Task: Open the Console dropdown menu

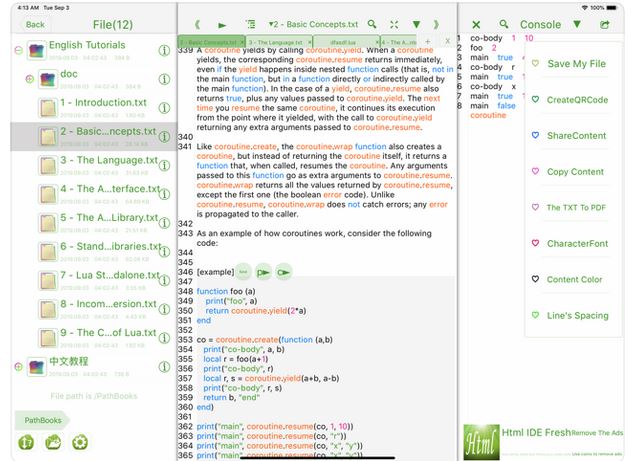Action: (577, 25)
